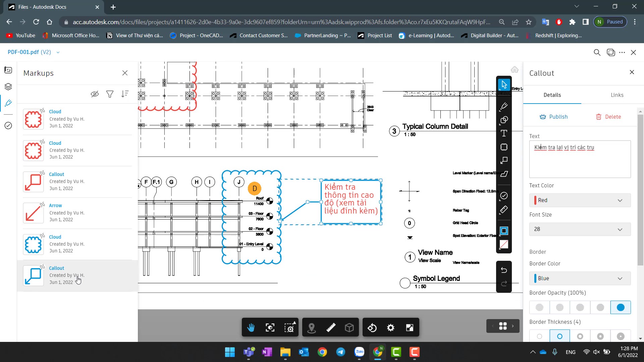The image size is (644, 362).
Task: Open the Border Color dropdown showing Blue
Action: click(580, 278)
